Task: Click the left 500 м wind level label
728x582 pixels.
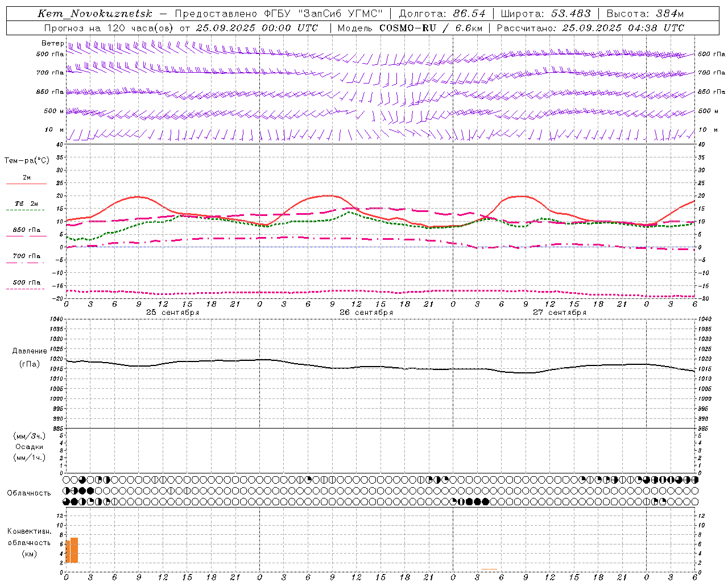Action: [x=54, y=111]
